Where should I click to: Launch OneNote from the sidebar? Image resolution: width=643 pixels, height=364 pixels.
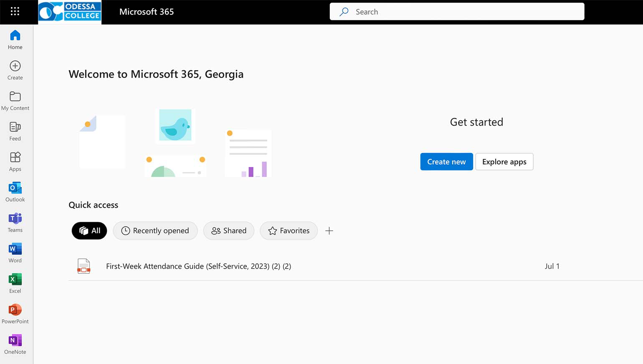tap(15, 344)
